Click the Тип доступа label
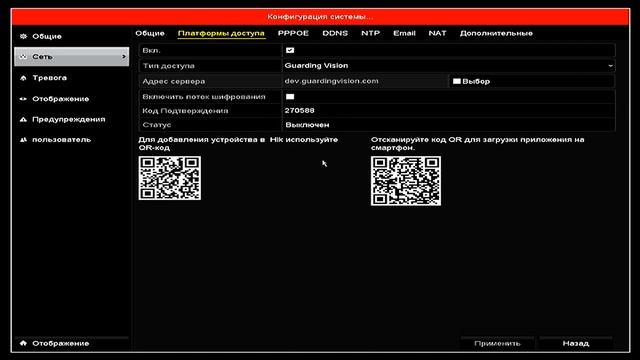Image resolution: width=640 pixels, height=360 pixels. (168, 66)
